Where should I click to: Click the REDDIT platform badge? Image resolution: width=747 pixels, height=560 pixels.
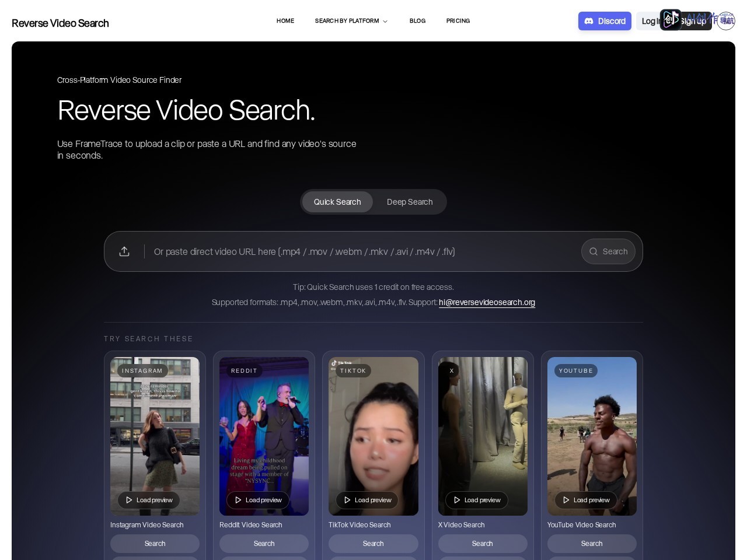[x=244, y=370]
